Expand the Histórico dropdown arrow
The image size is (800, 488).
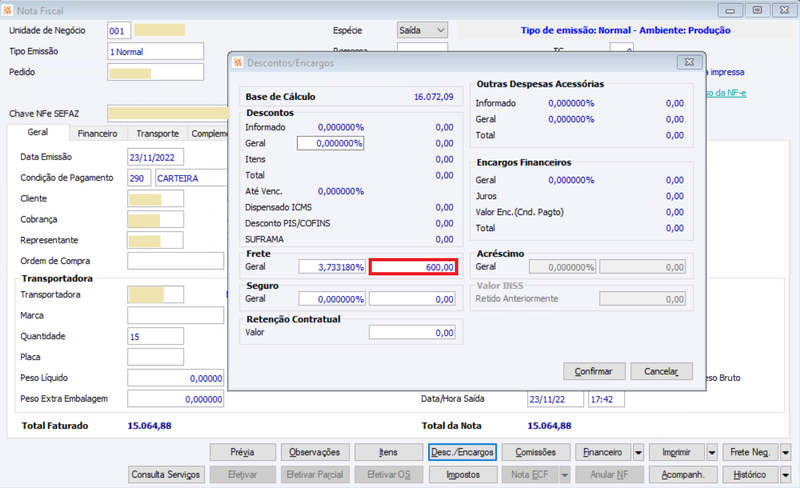point(786,475)
